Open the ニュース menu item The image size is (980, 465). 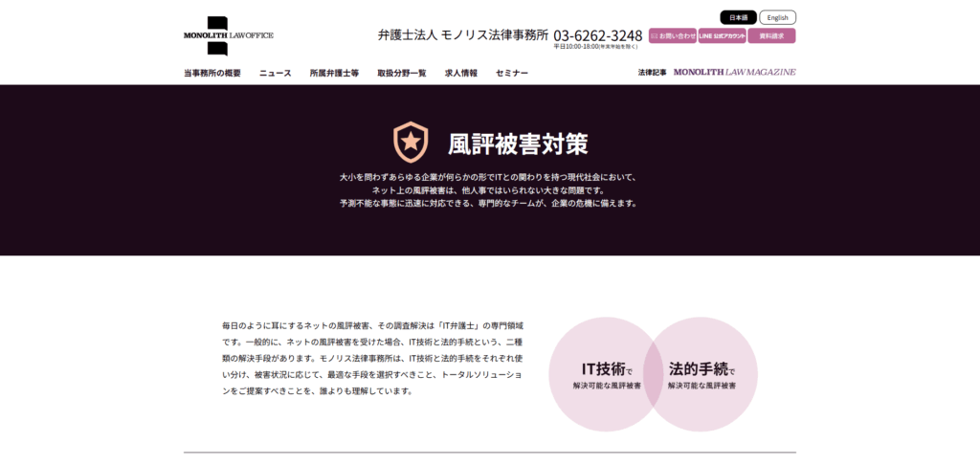pos(276,73)
